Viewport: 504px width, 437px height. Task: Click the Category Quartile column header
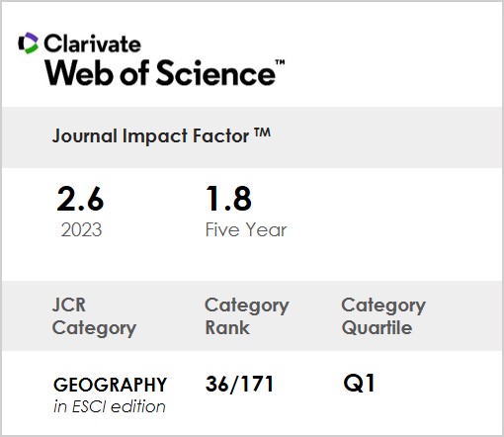pyautogui.click(x=383, y=316)
